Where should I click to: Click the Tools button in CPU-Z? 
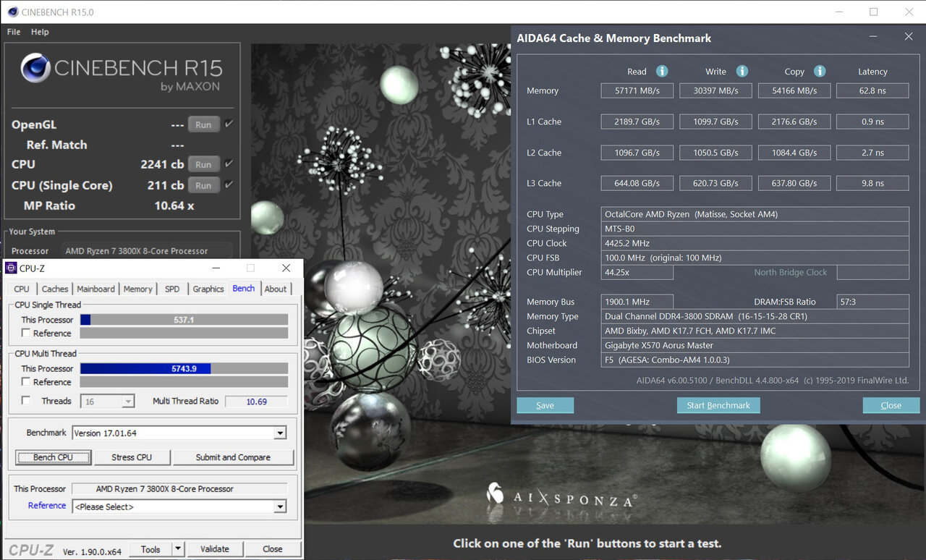pos(150,549)
